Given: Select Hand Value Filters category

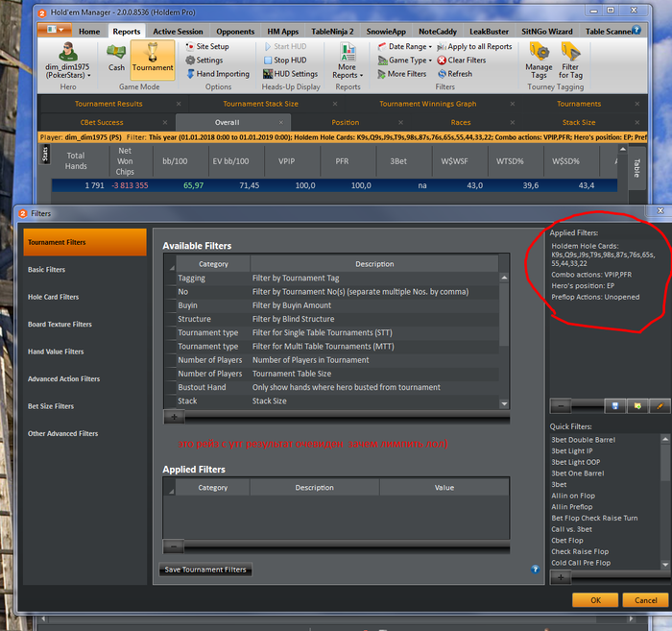Looking at the screenshot, I should pyautogui.click(x=84, y=352).
